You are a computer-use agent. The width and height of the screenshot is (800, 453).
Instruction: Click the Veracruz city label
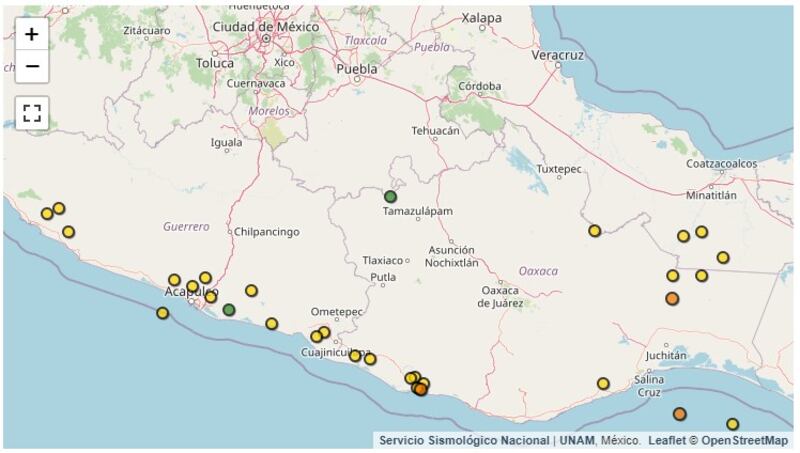tap(558, 55)
